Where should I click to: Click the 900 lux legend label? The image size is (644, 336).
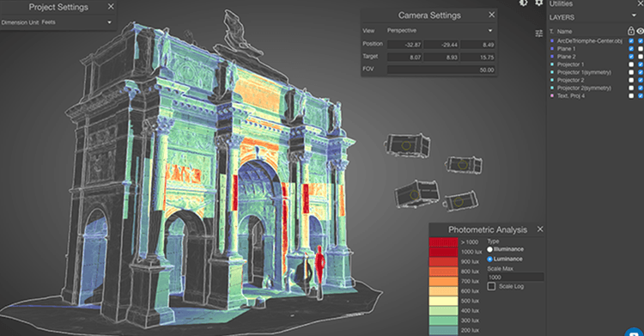point(470,261)
